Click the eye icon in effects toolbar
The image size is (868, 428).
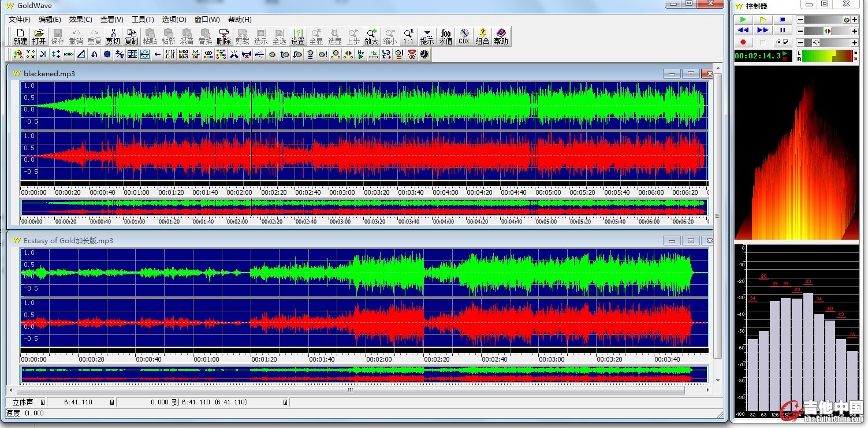pyautogui.click(x=208, y=54)
